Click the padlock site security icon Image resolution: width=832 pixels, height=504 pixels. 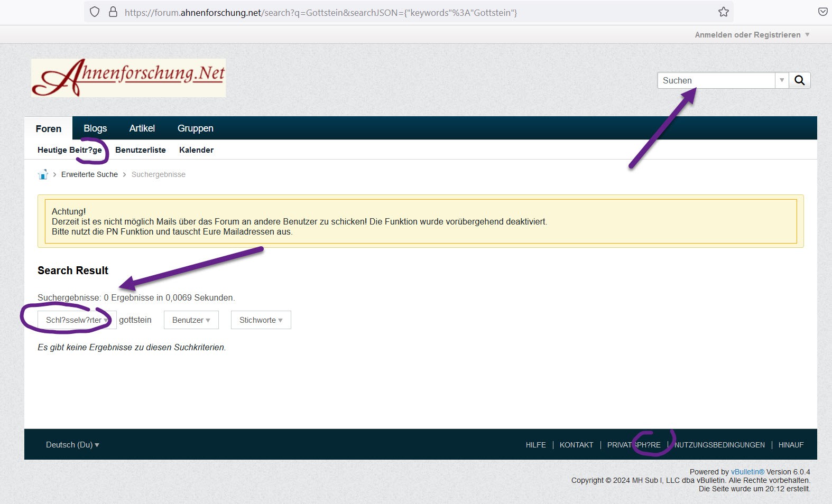[113, 12]
